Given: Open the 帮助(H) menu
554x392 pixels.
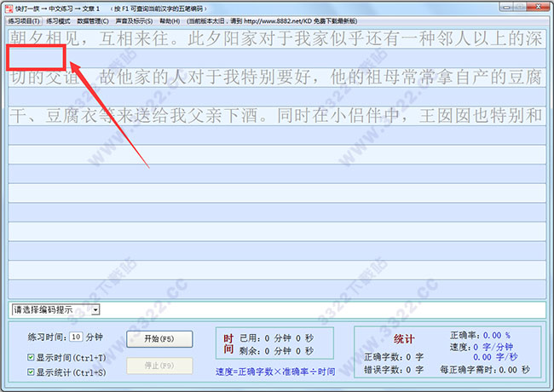Looking at the screenshot, I should (x=170, y=21).
